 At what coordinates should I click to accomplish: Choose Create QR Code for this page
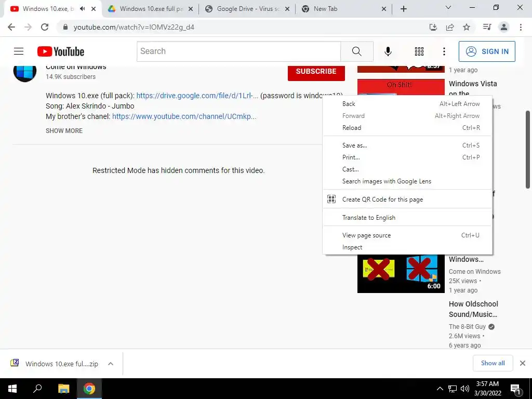pos(407,199)
